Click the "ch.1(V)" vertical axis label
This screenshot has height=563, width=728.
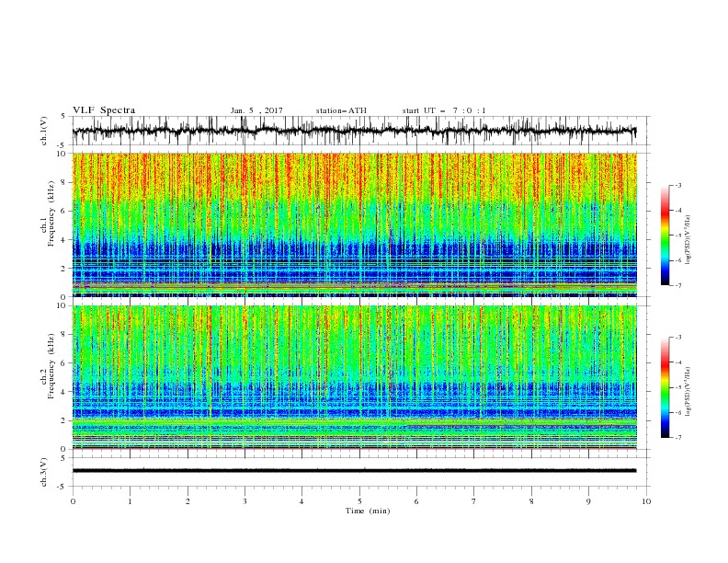coord(44,131)
